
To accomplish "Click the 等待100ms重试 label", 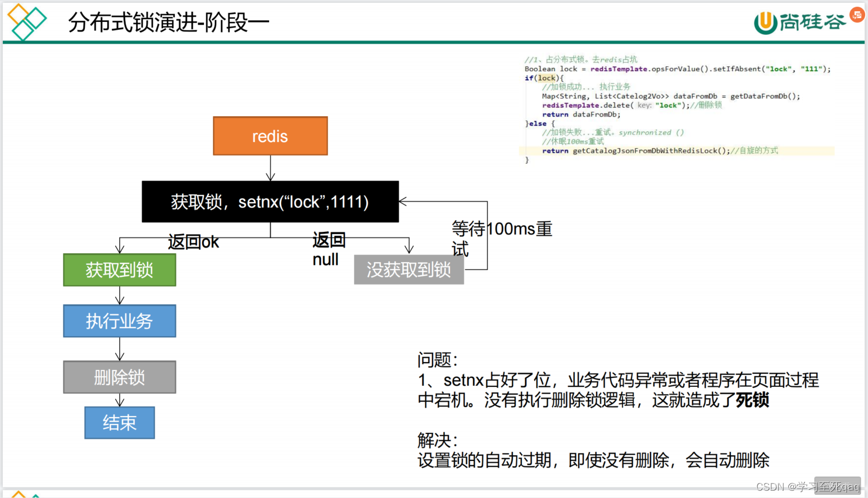I will pyautogui.click(x=502, y=238).
